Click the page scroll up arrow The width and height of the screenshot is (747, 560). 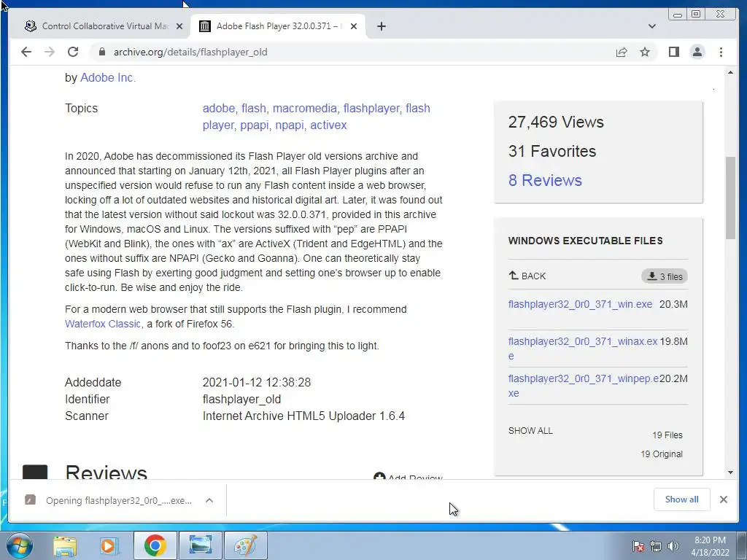pyautogui.click(x=730, y=72)
